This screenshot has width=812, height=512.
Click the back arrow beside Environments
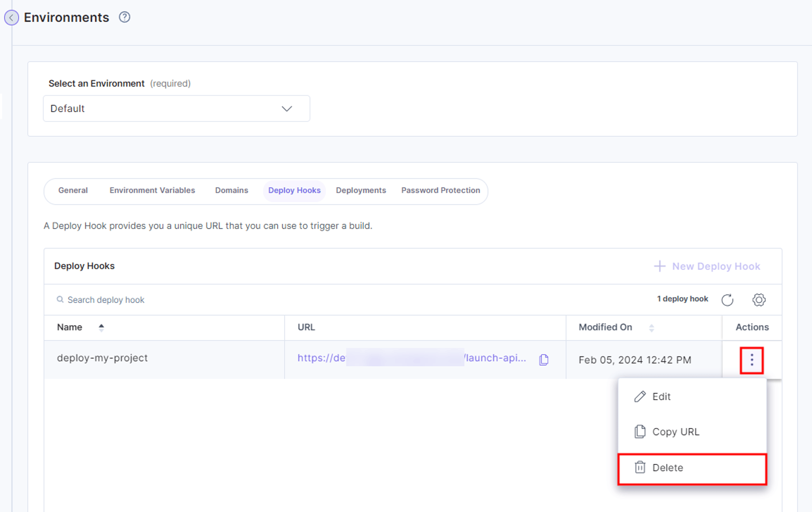(x=11, y=18)
